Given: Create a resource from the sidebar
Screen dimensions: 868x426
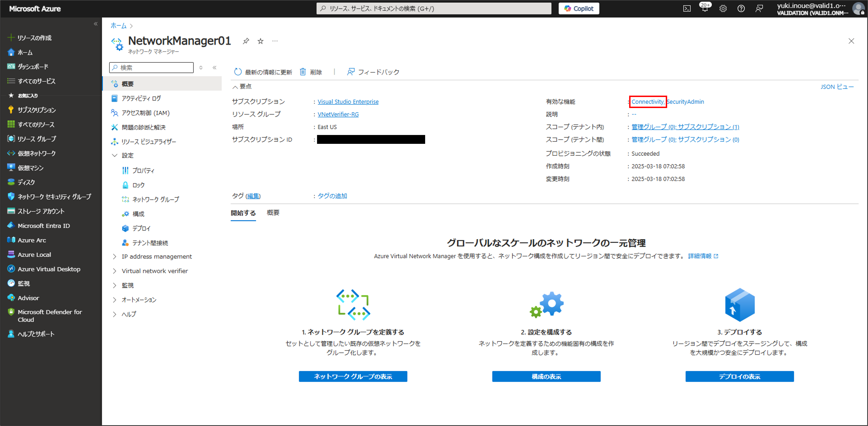Looking at the screenshot, I should point(30,38).
